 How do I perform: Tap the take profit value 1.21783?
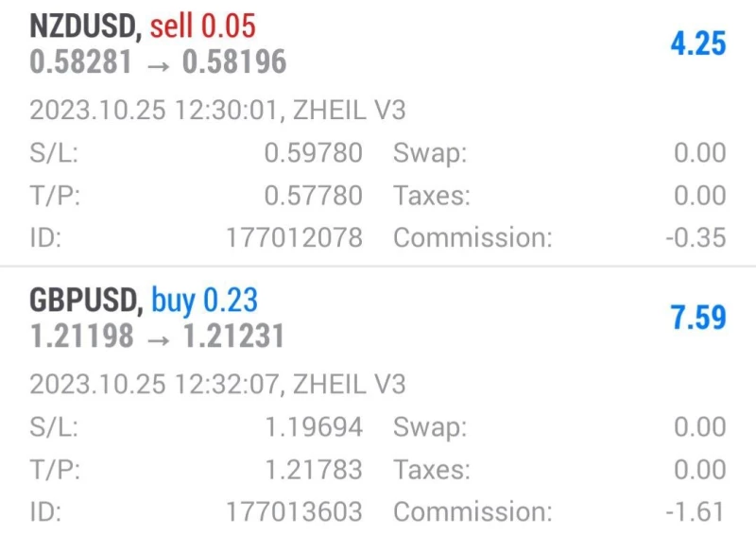pyautogui.click(x=313, y=470)
